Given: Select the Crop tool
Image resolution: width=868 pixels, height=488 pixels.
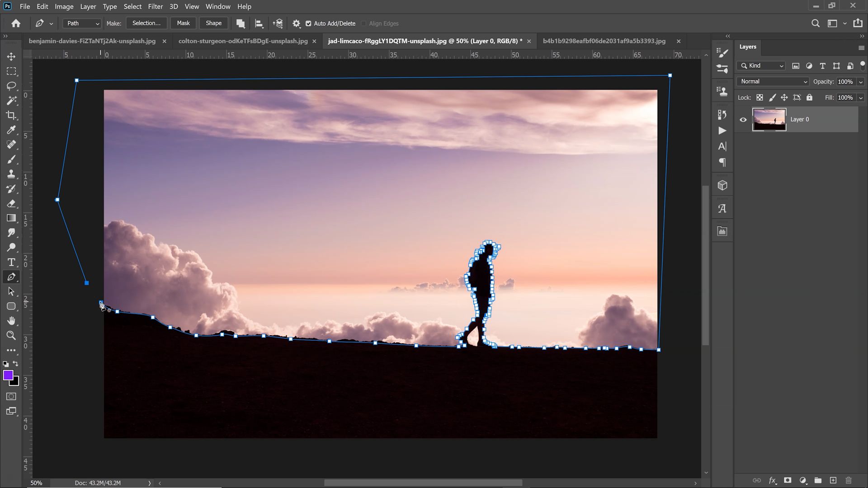Looking at the screenshot, I should pyautogui.click(x=11, y=115).
